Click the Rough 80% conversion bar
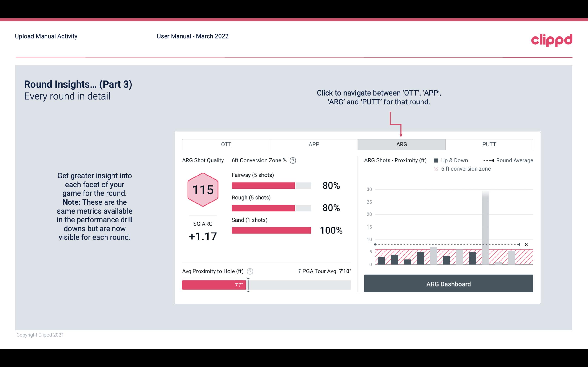 [271, 208]
